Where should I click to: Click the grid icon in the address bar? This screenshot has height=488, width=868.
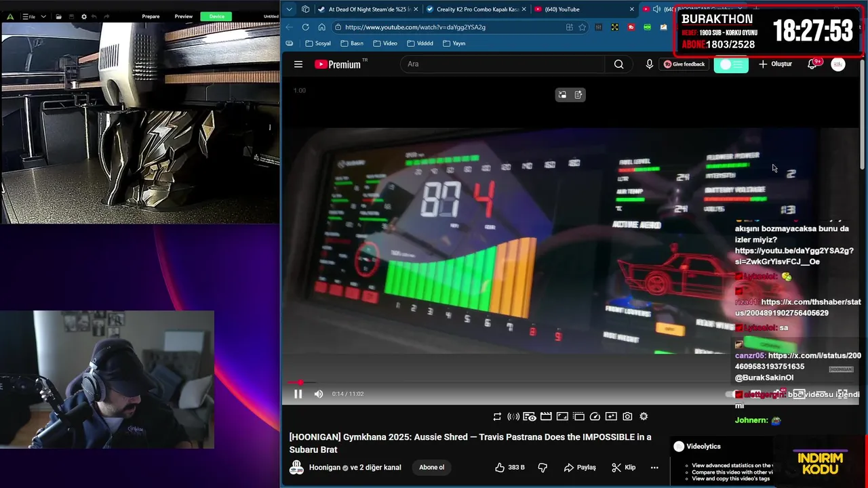coord(570,27)
